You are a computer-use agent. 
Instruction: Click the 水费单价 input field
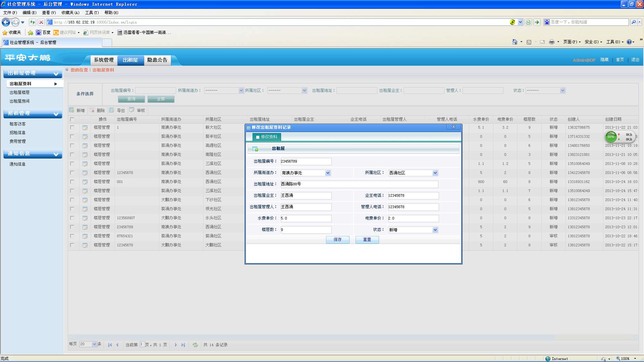(306, 219)
